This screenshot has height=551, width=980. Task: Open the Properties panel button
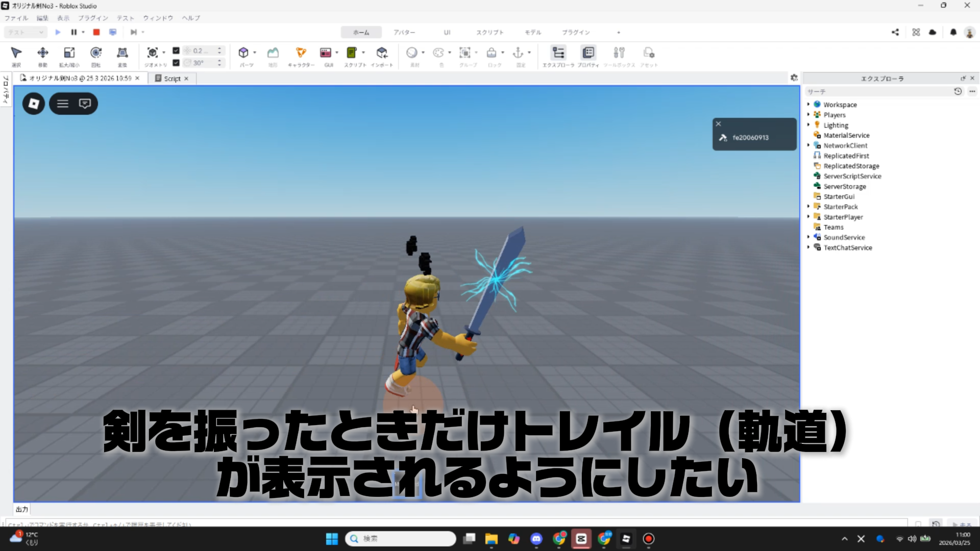(588, 53)
